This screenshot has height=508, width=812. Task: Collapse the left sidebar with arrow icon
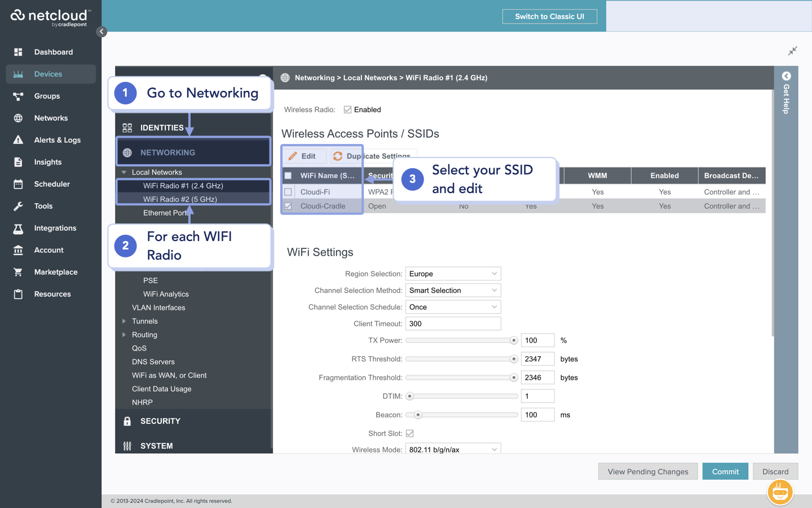tap(101, 32)
